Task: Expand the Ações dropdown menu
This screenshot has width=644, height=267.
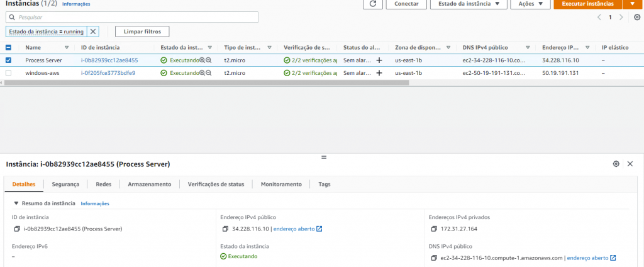Action: (530, 4)
